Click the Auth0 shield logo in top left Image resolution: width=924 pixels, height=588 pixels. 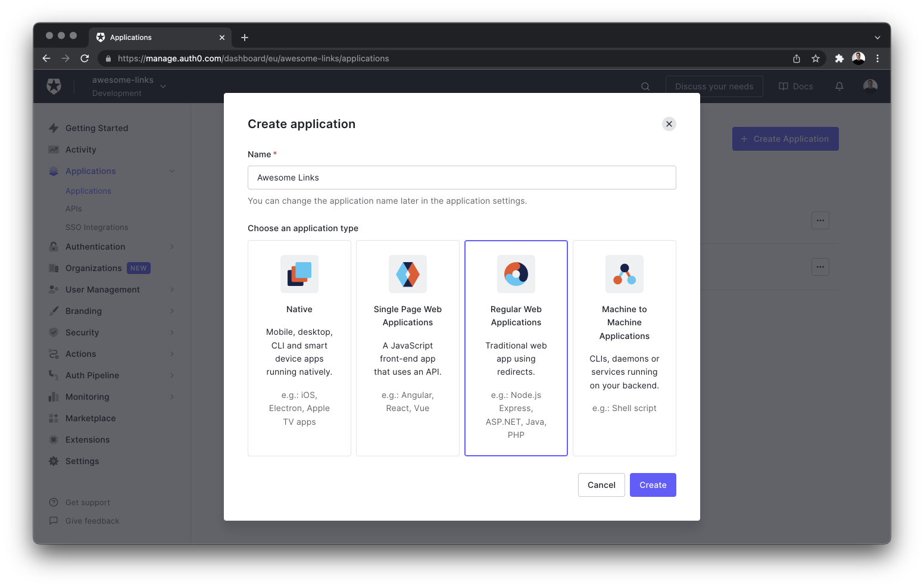(x=54, y=86)
